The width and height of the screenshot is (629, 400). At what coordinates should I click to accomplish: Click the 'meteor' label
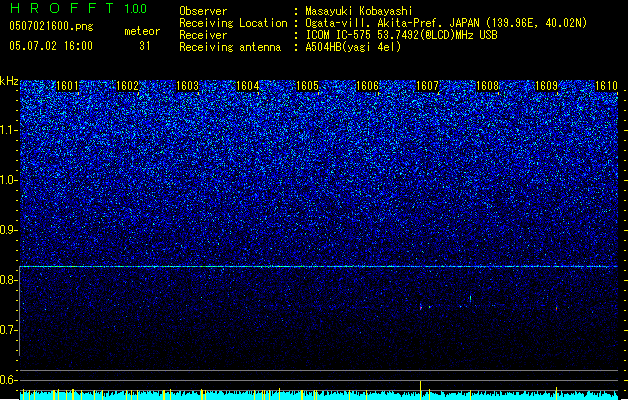pos(142,31)
